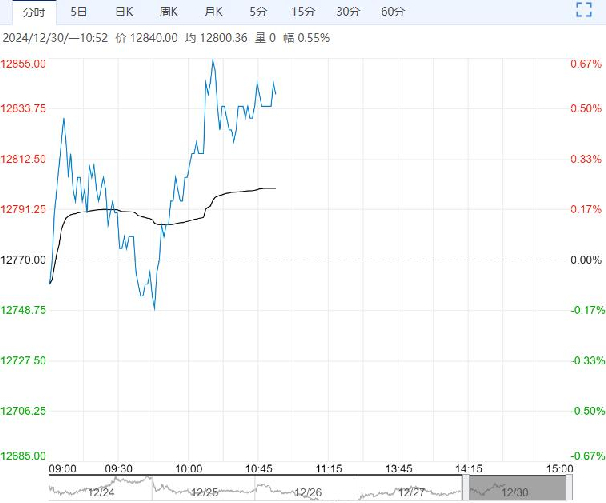This screenshot has width=606, height=503.
Task: Open the chart in fullscreen mode
Action: 586,12
